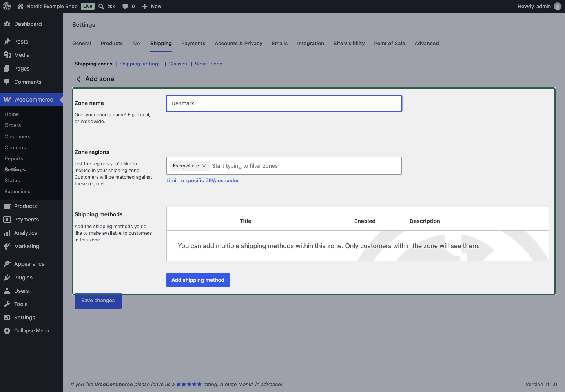
Task: Open the Limit to specific ZIP/postcodes link
Action: pos(203,181)
